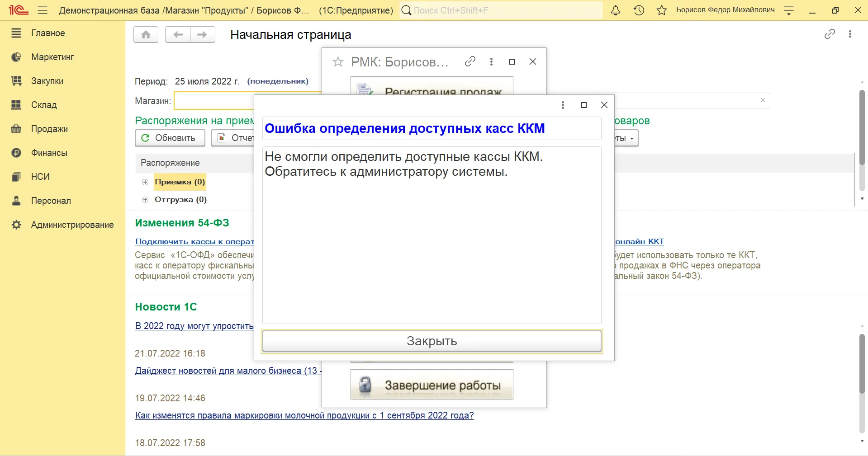Screen dimensions: 868x456
Task: Open the dairy product marking rules news link
Action: (x=304, y=415)
